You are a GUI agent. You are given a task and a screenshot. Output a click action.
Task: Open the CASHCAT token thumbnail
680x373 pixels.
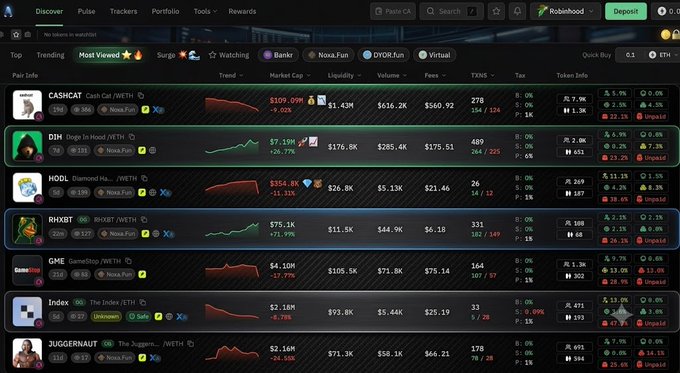[x=27, y=105]
